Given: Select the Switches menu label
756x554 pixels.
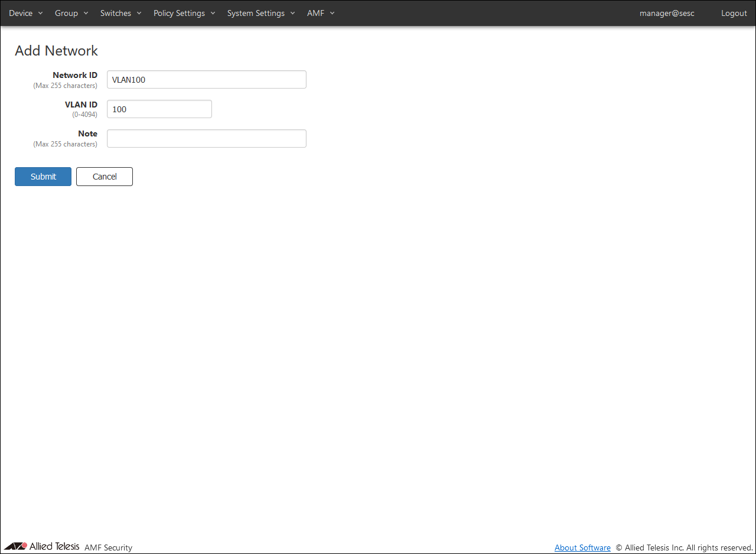Looking at the screenshot, I should point(116,13).
